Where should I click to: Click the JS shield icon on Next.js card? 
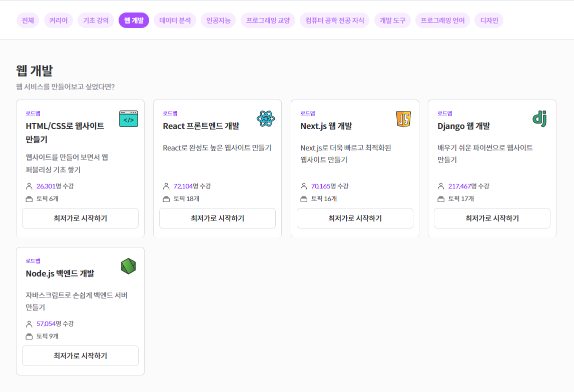[403, 119]
